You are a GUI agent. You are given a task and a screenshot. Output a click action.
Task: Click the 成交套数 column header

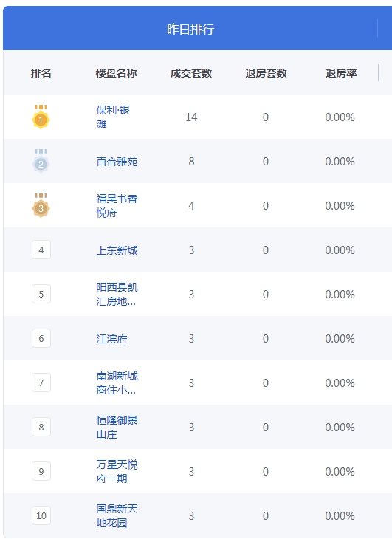(191, 73)
